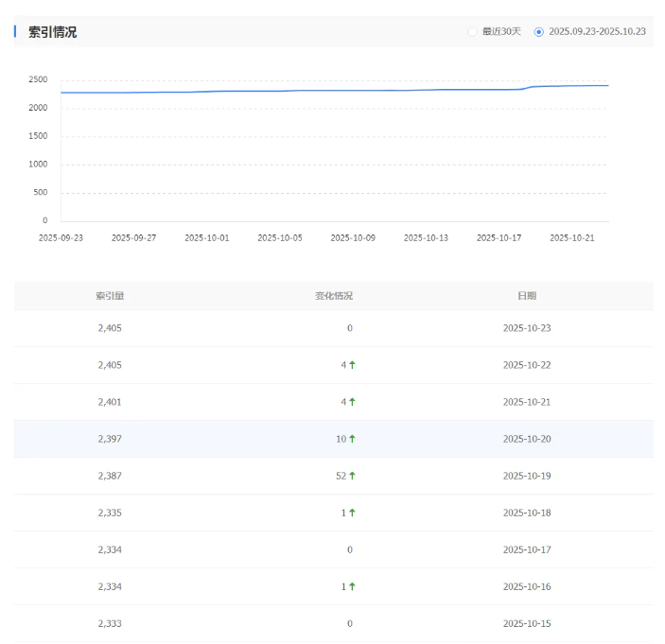Click green up arrow beside change value 10
Image resolution: width=665 pixels, height=644 pixels.
[352, 439]
